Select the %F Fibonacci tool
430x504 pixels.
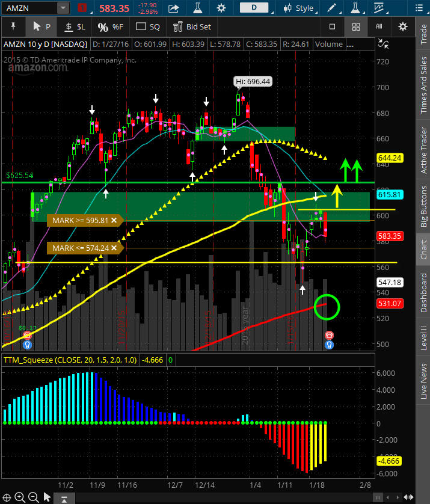111,26
